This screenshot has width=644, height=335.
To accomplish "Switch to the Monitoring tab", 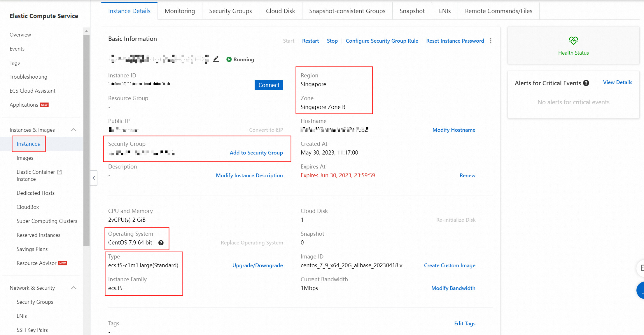I will click(x=180, y=11).
